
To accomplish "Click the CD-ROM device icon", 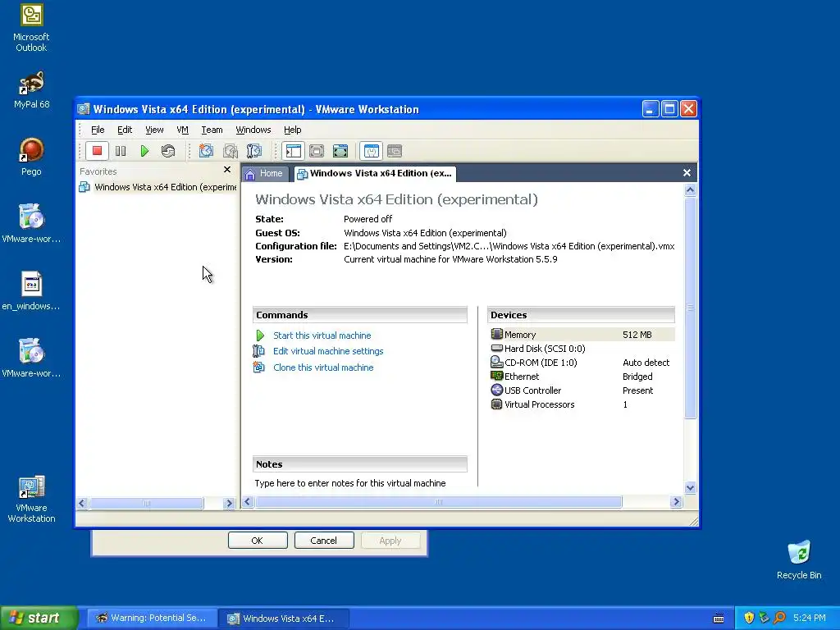I will (x=496, y=363).
